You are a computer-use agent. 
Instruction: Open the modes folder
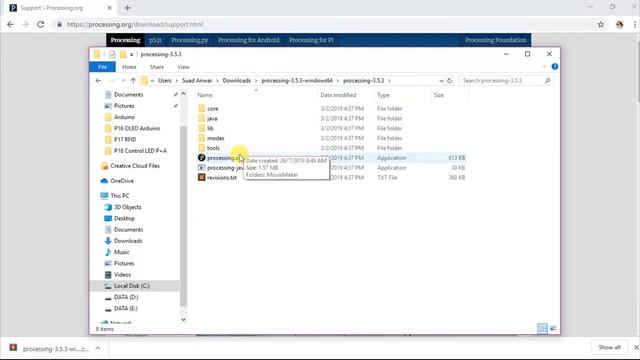point(215,138)
